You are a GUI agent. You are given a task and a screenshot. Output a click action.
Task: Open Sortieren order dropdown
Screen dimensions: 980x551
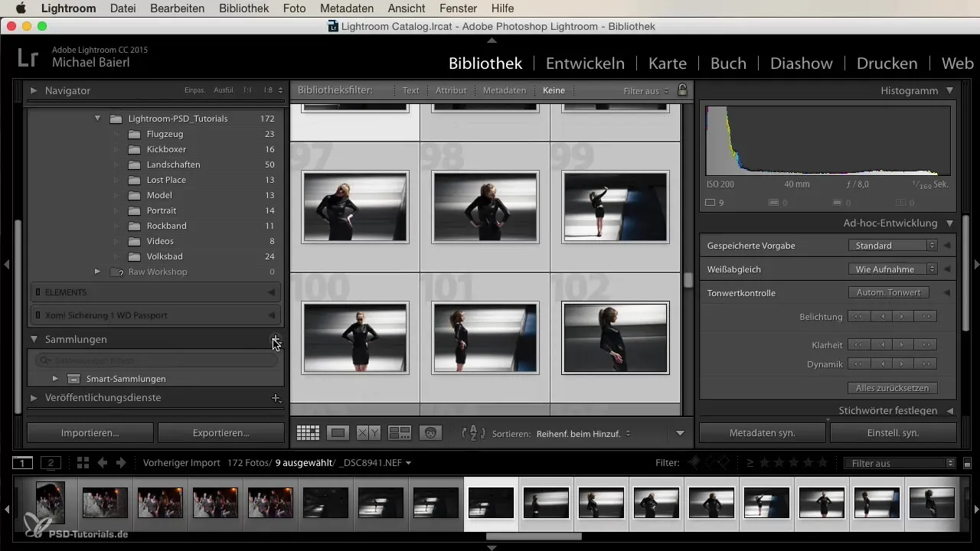coord(583,433)
